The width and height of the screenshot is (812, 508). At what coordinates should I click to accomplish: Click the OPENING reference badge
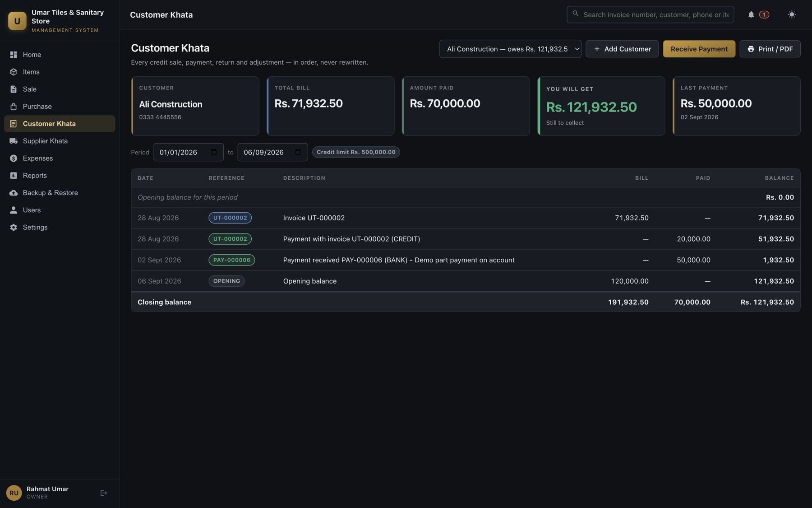point(226,281)
